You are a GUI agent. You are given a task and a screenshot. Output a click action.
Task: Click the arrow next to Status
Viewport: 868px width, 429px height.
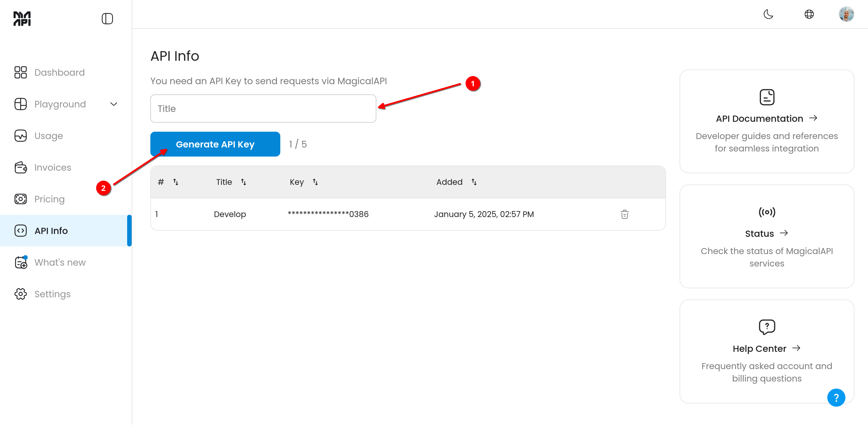[x=784, y=233]
